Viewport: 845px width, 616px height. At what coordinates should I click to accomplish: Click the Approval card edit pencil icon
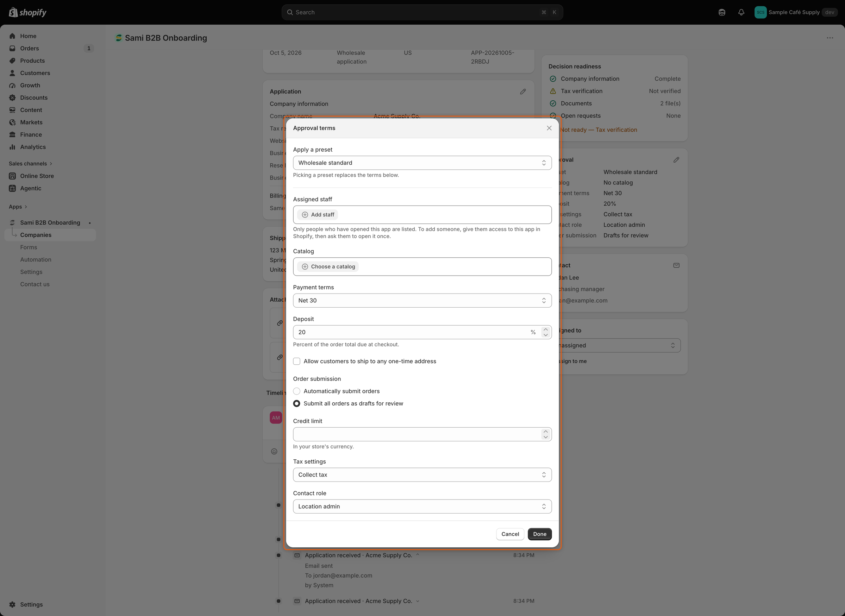coord(676,159)
